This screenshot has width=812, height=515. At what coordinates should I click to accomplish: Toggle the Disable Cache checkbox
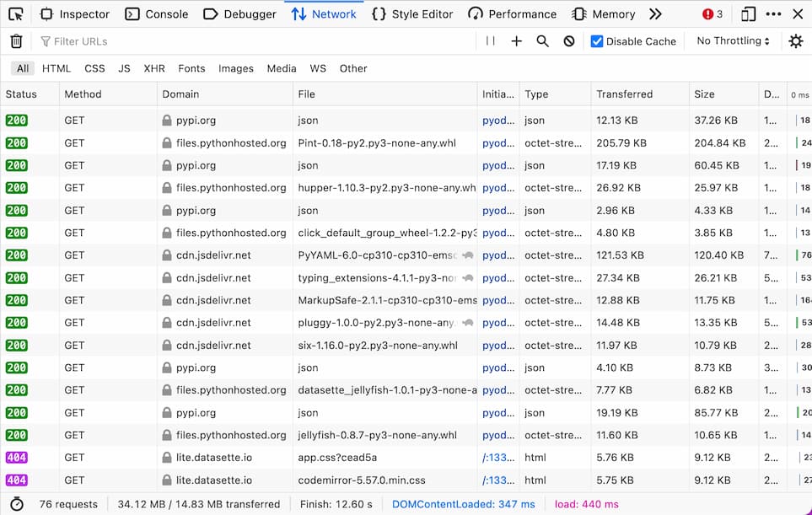pos(597,41)
